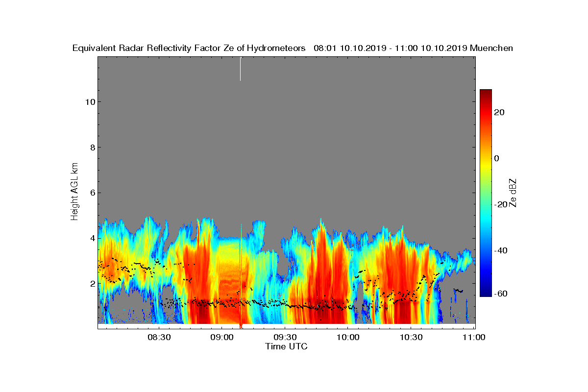588x392 pixels.
Task: Click the plot title 'Equivalent Radar Reflectivity Factor Ze of Hydrometeors'
Action: pyautogui.click(x=189, y=49)
